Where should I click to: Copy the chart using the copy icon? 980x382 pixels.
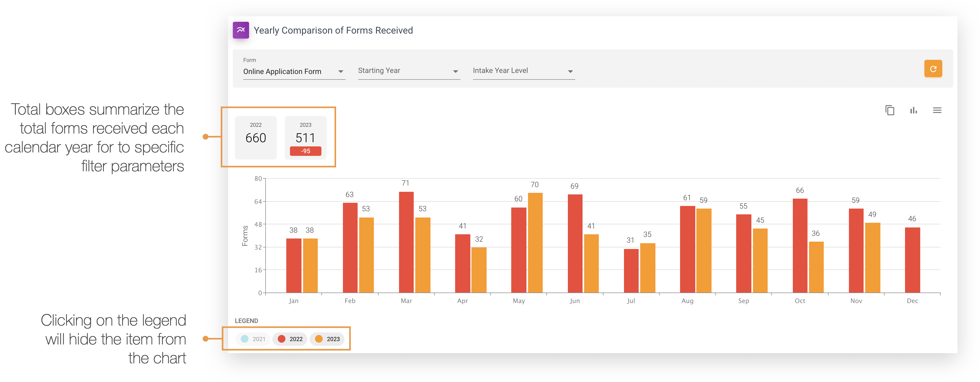pyautogui.click(x=890, y=110)
